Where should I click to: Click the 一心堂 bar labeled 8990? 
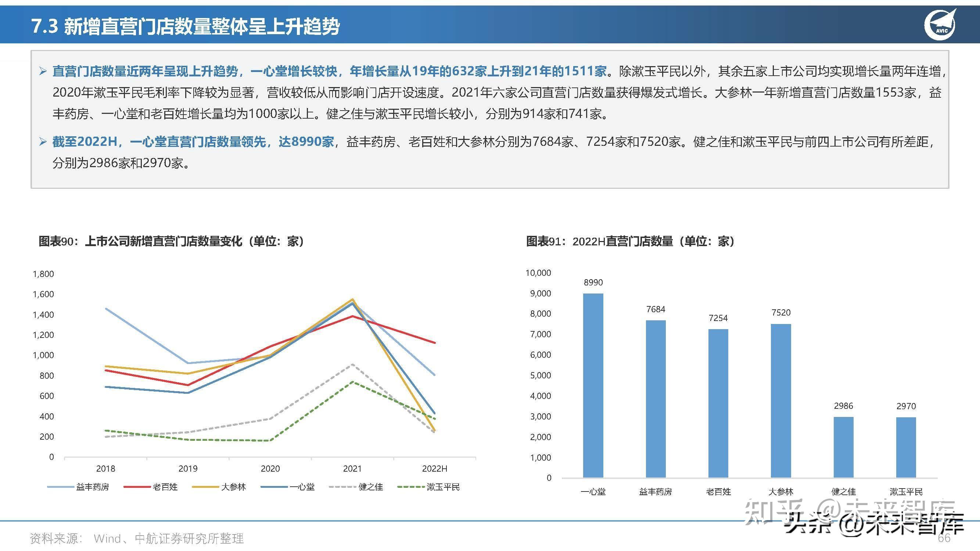coord(593,385)
